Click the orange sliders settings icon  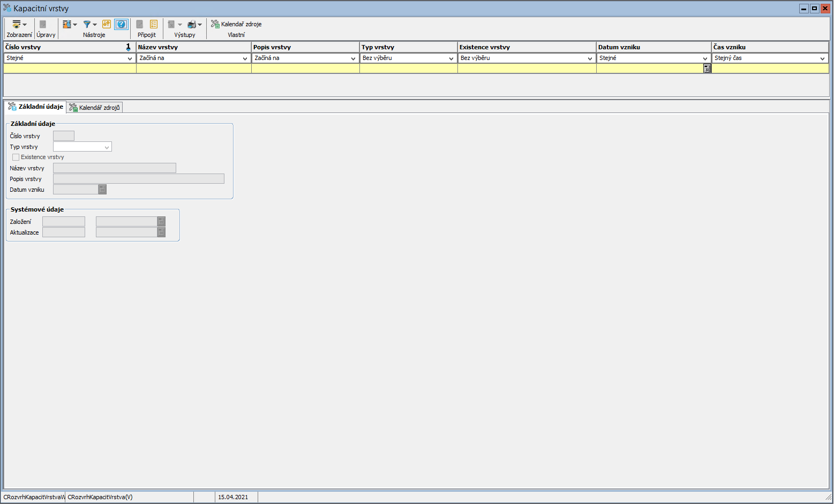click(x=107, y=24)
